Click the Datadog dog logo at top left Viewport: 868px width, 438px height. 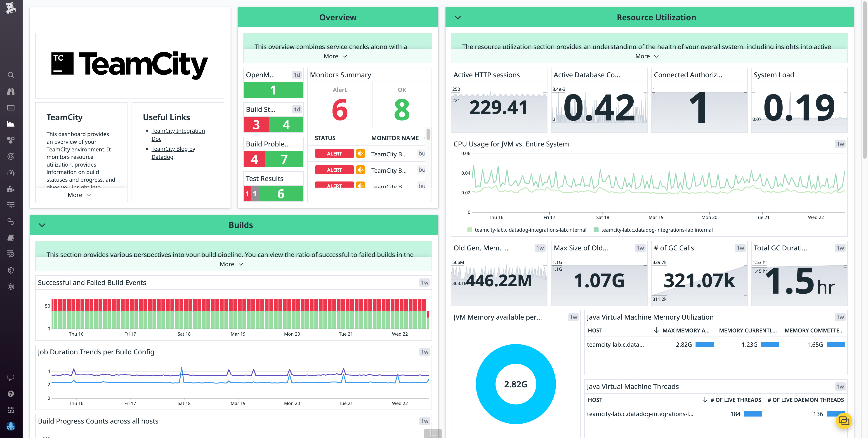11,8
